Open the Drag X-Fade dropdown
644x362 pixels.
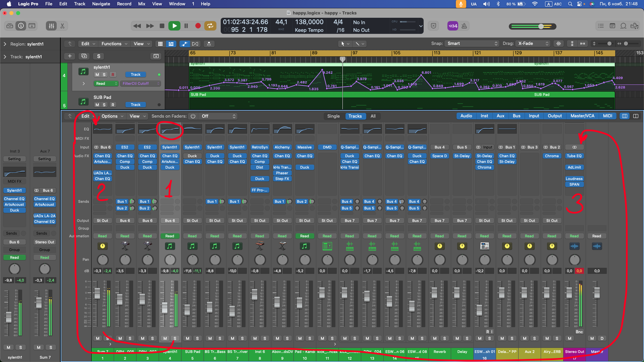[533, 44]
